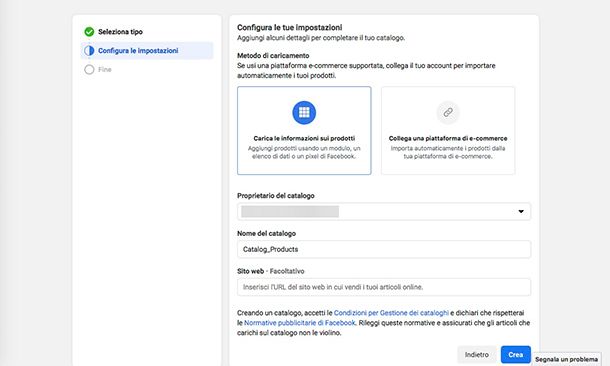Click the dropdown arrow for catalog owner

521,212
